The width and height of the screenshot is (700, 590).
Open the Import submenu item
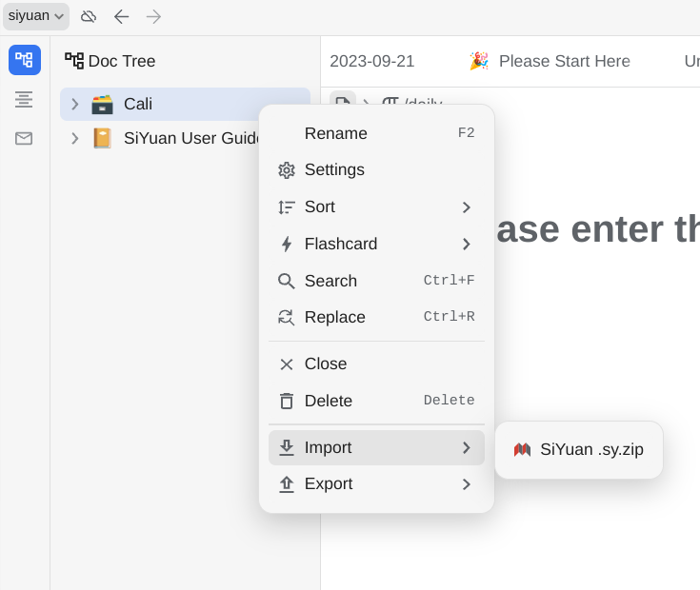(x=376, y=448)
